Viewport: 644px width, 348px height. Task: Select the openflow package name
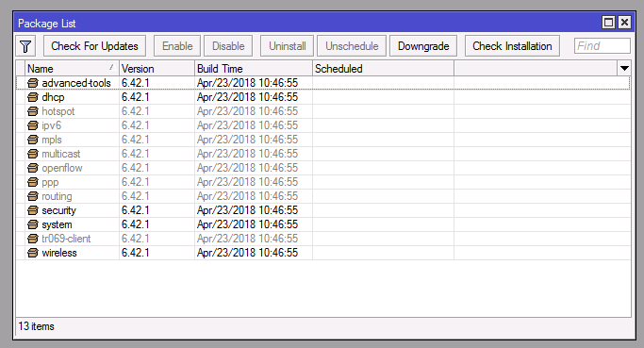pyautogui.click(x=62, y=168)
